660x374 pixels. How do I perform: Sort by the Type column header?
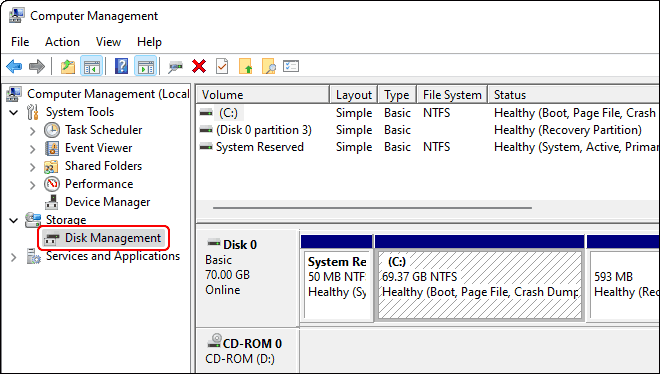(x=397, y=95)
